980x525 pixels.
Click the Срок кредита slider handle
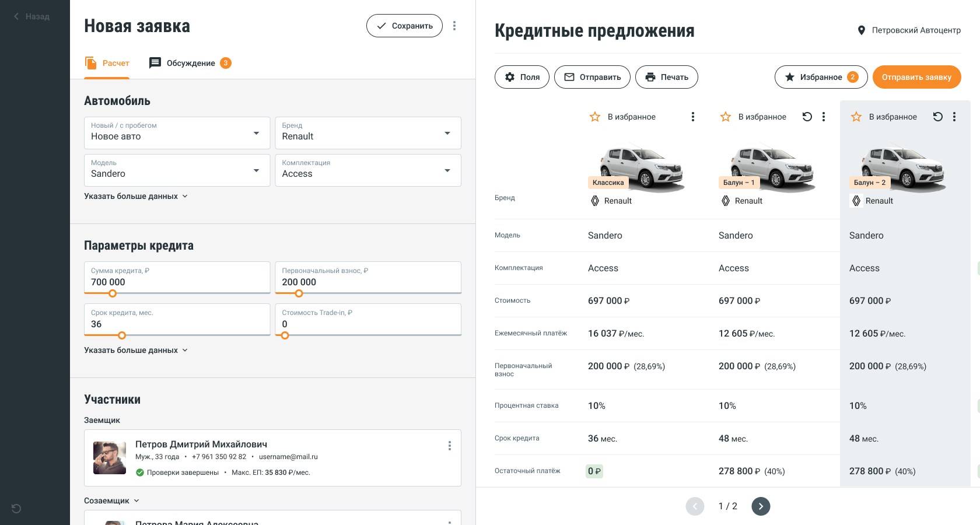(122, 335)
